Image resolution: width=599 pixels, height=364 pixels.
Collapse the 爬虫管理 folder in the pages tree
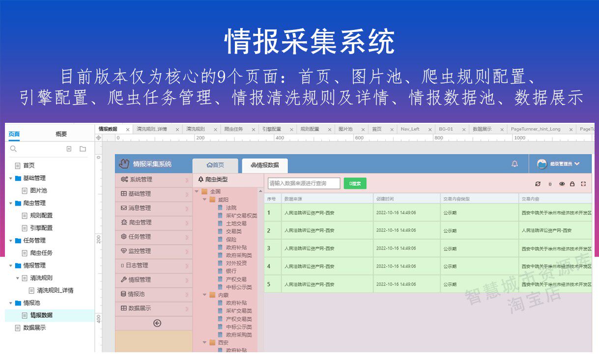[x=11, y=203]
